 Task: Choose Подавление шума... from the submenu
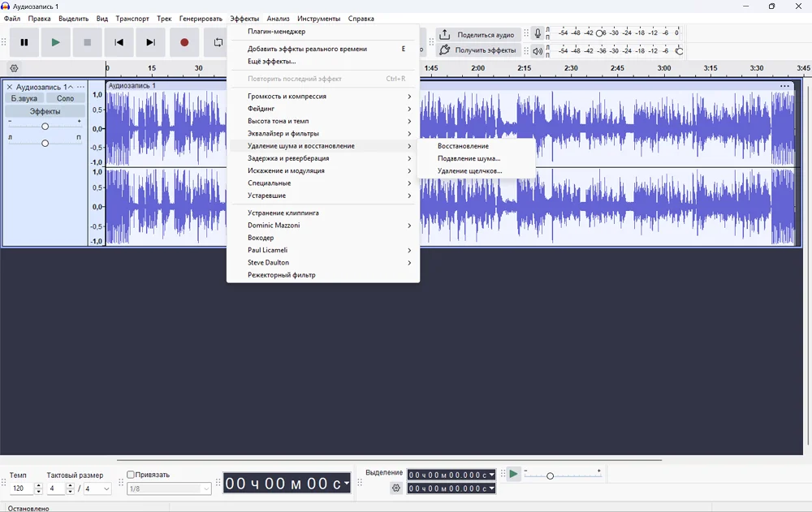tap(469, 159)
